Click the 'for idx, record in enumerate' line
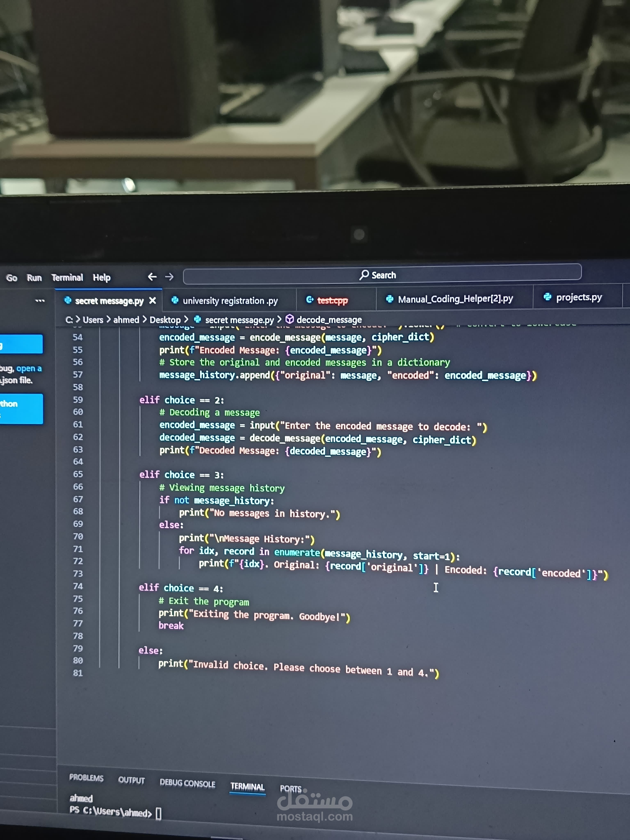 tap(319, 553)
